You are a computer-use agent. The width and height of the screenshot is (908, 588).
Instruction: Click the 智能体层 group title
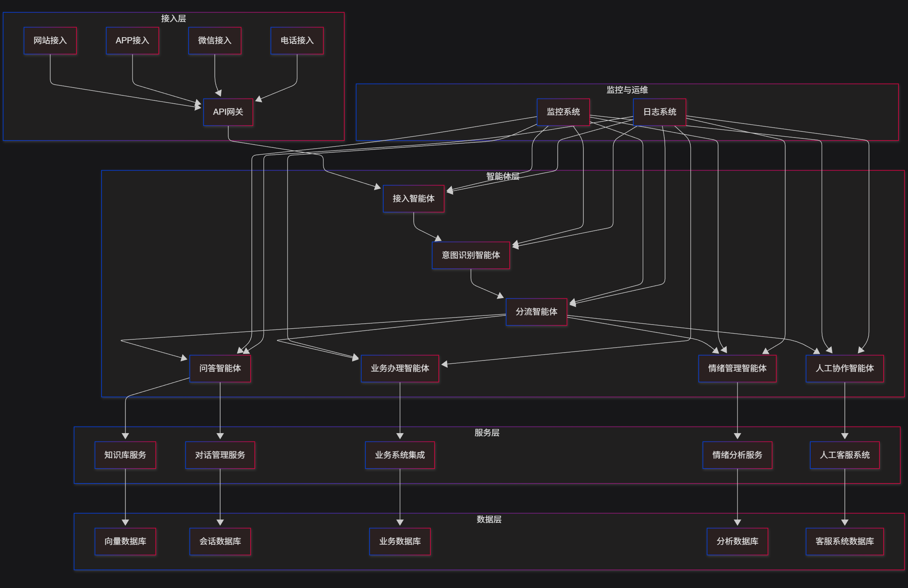coord(503,176)
